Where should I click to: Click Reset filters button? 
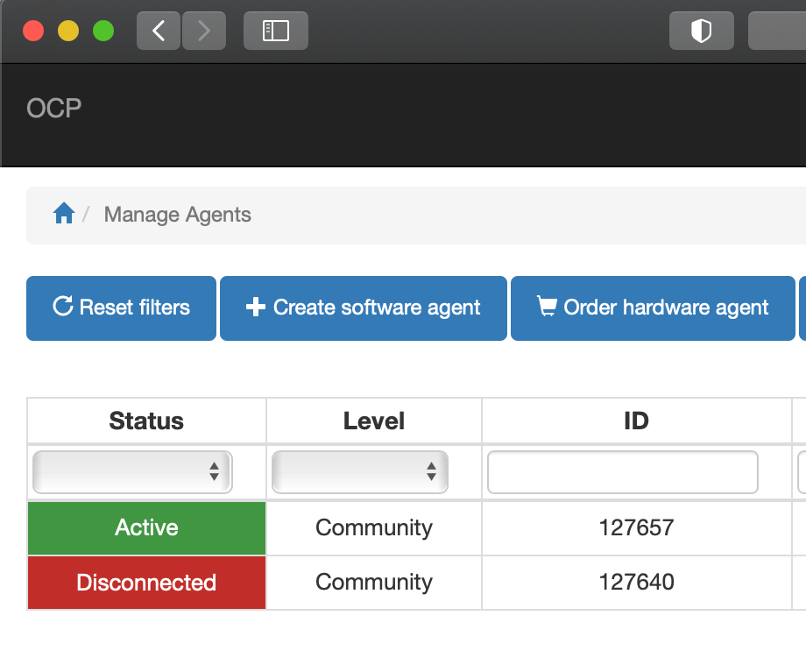[121, 308]
